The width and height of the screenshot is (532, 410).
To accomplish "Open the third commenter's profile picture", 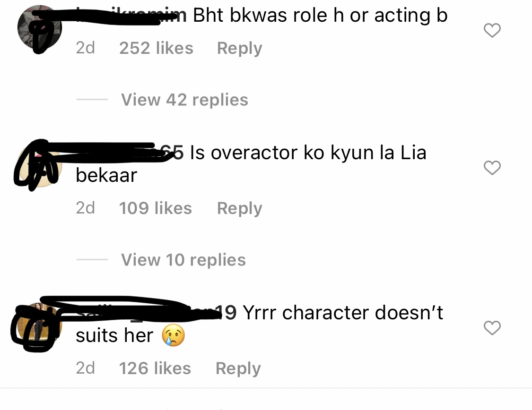I will pyautogui.click(x=39, y=325).
